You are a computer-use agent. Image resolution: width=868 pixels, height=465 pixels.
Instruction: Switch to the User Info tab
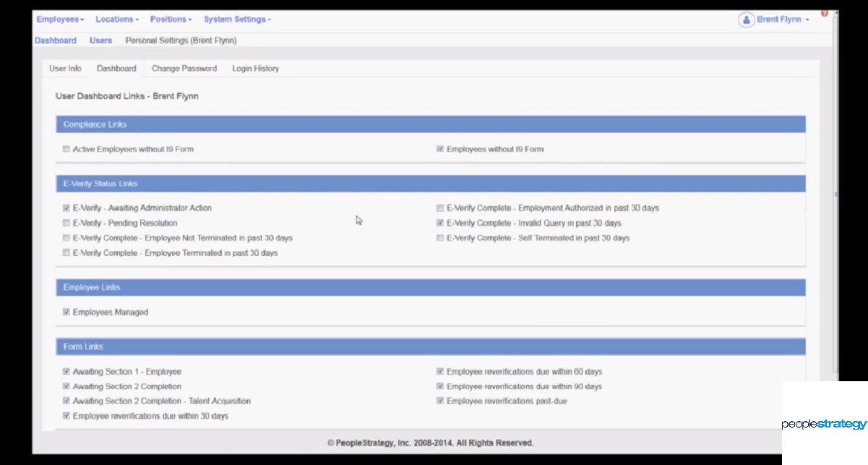[65, 69]
